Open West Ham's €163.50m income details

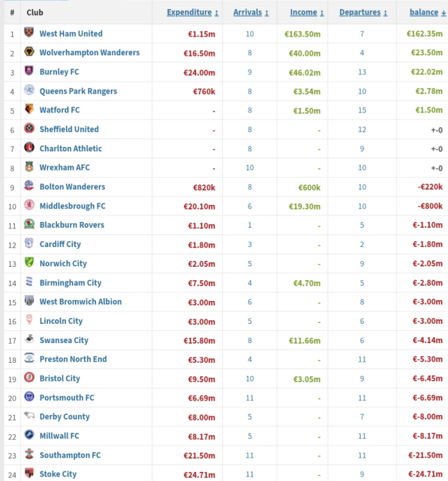[x=303, y=34]
